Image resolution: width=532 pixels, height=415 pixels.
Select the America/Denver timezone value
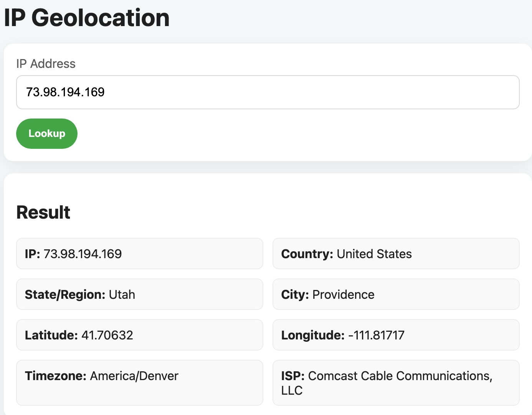click(x=133, y=376)
